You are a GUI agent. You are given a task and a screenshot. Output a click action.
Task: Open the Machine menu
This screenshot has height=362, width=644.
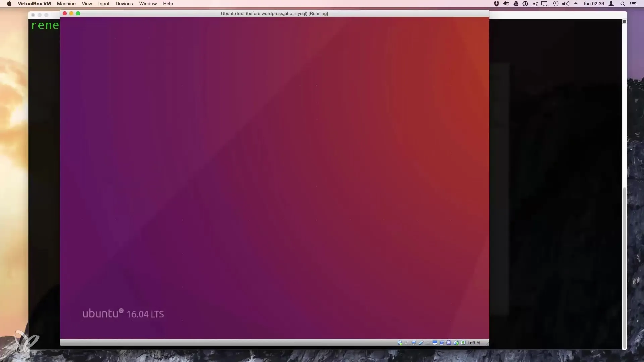[x=66, y=4]
